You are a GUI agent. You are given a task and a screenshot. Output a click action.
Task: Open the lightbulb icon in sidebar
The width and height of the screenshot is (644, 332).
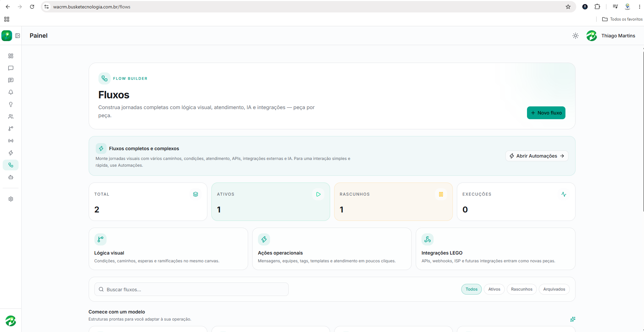coord(11,104)
